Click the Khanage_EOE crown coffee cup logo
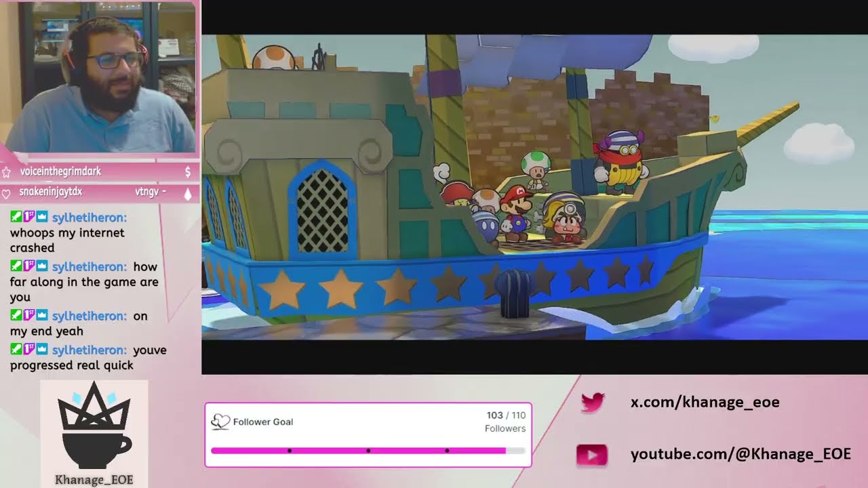 tap(94, 426)
